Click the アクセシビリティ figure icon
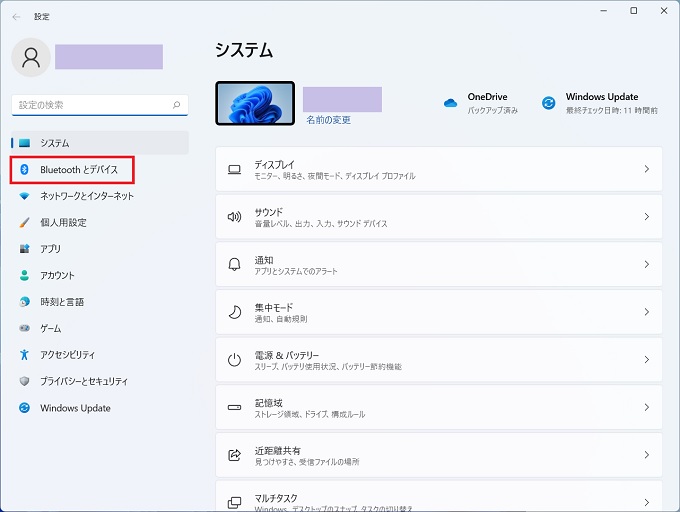The height and width of the screenshot is (512, 680). point(24,355)
